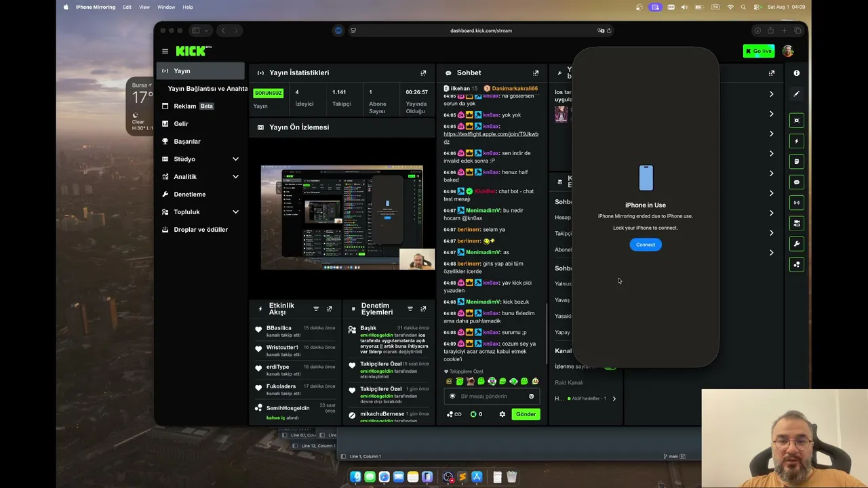Pop out the Denetim Eylemleri panel
Screen dimensions: 868x488
[423, 309]
